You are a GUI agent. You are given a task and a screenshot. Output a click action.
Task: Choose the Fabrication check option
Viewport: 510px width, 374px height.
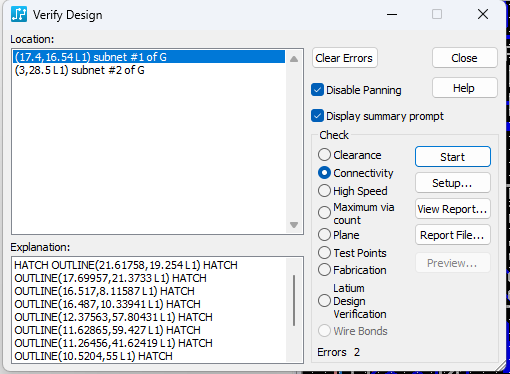click(x=324, y=270)
